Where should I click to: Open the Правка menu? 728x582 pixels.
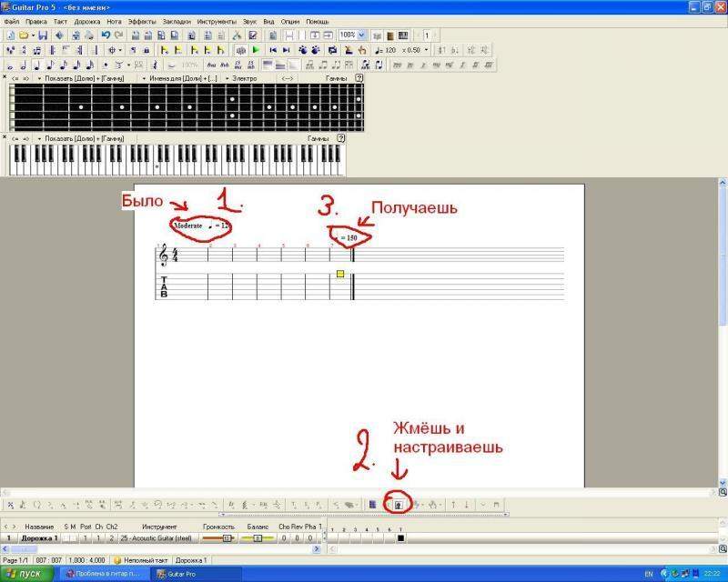tap(36, 21)
